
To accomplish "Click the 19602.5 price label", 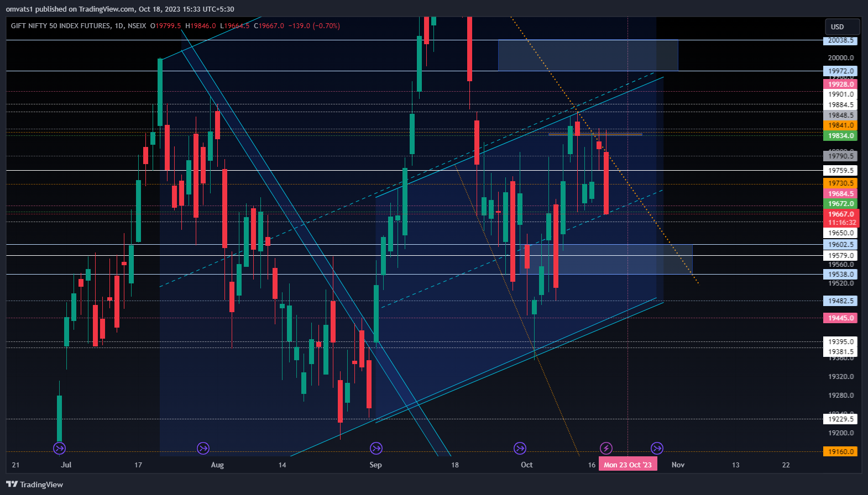I will point(840,244).
